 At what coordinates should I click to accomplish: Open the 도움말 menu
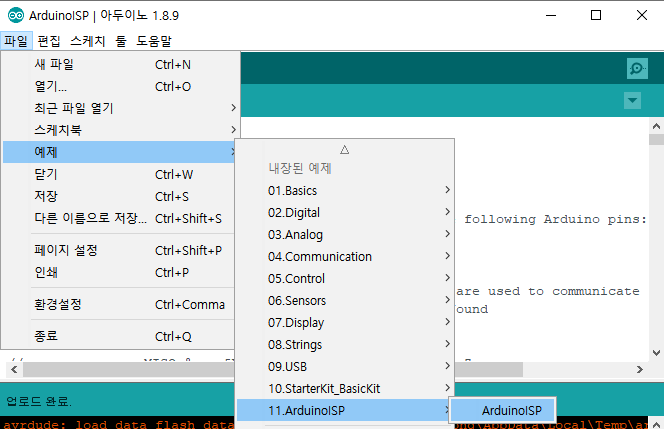point(154,41)
